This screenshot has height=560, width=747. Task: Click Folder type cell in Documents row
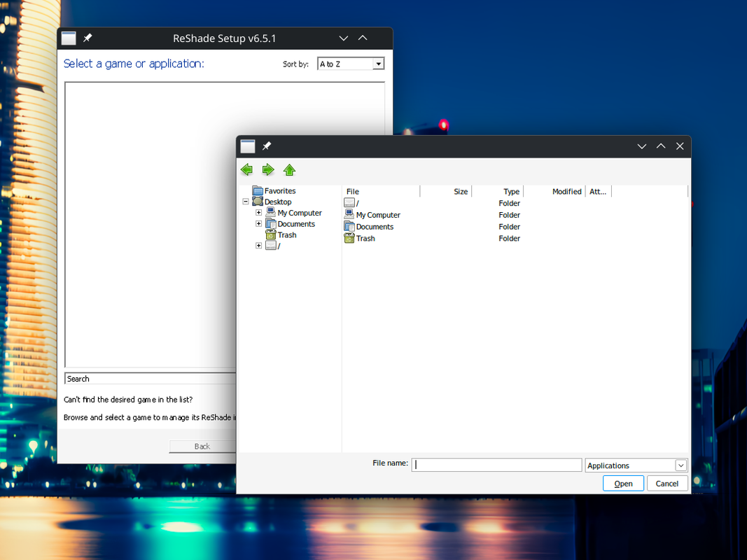point(509,226)
